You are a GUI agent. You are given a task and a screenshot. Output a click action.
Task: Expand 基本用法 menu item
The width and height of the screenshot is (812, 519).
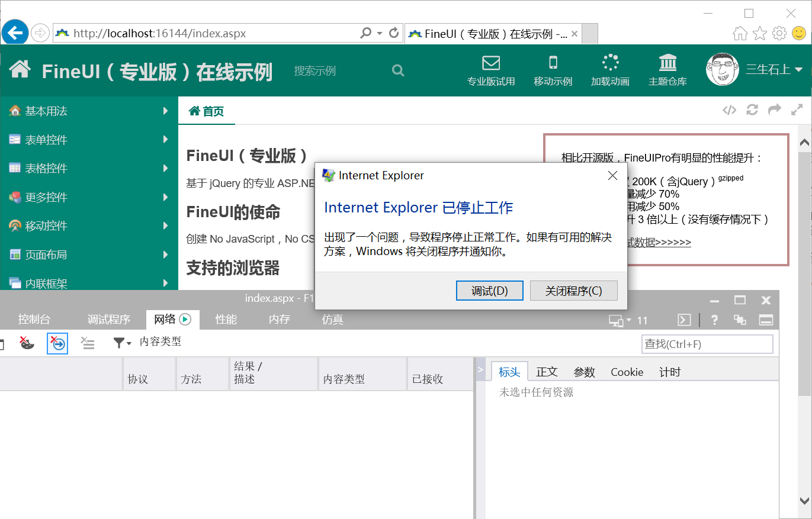click(89, 111)
